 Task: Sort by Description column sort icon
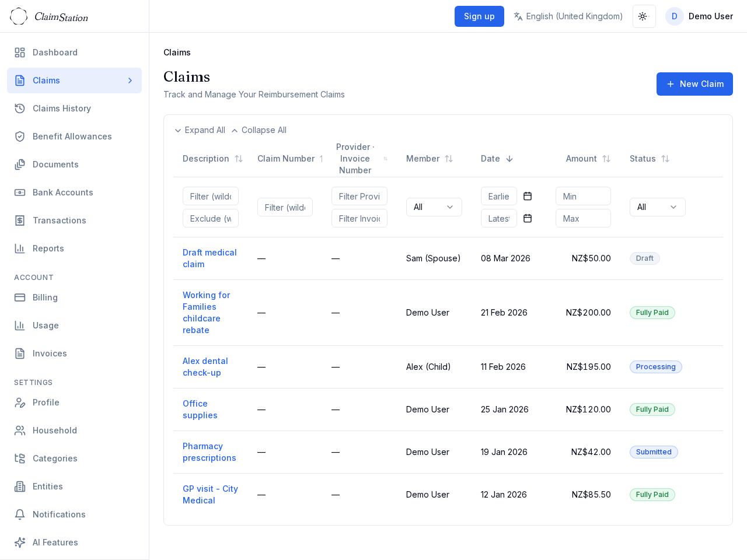click(239, 159)
